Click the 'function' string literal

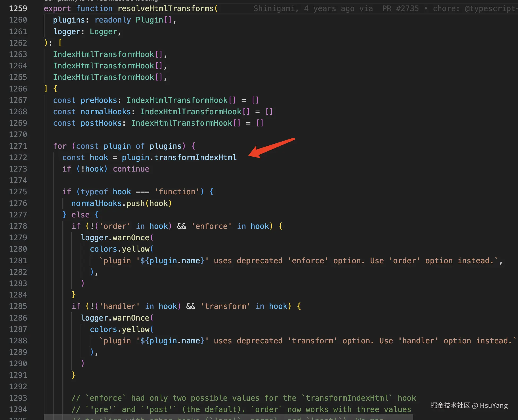tap(177, 192)
